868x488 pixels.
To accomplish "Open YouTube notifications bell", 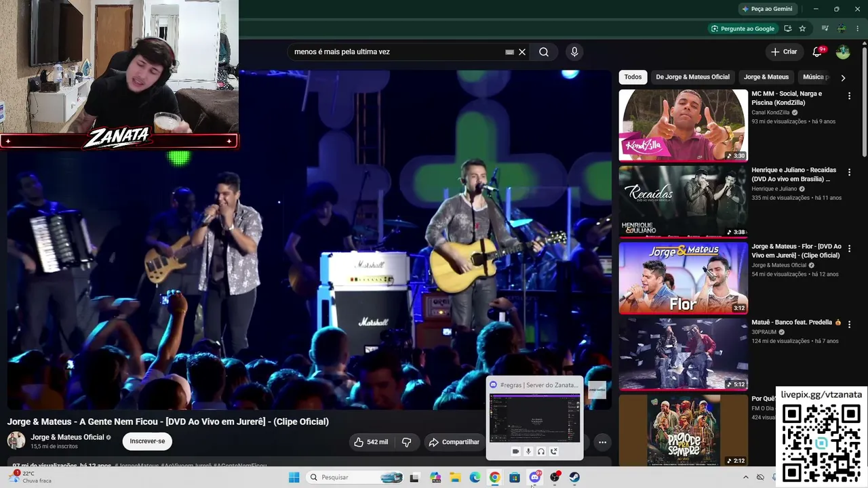I will point(818,52).
